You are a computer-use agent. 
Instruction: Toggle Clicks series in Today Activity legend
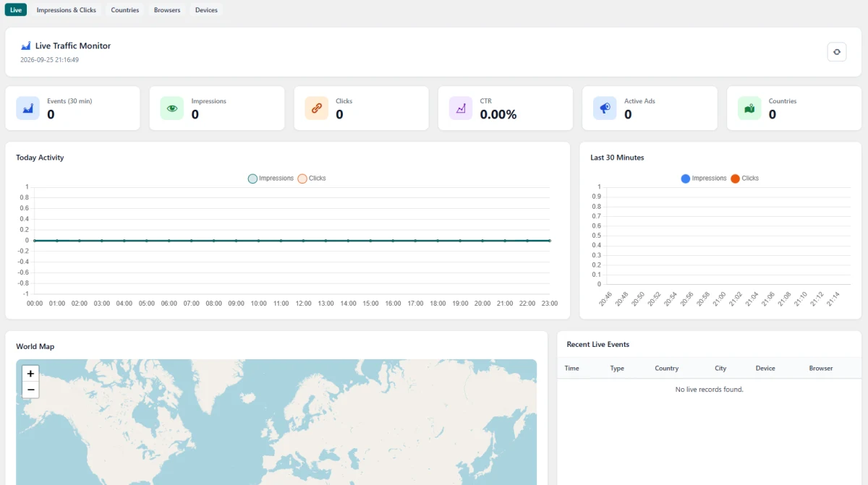click(312, 179)
